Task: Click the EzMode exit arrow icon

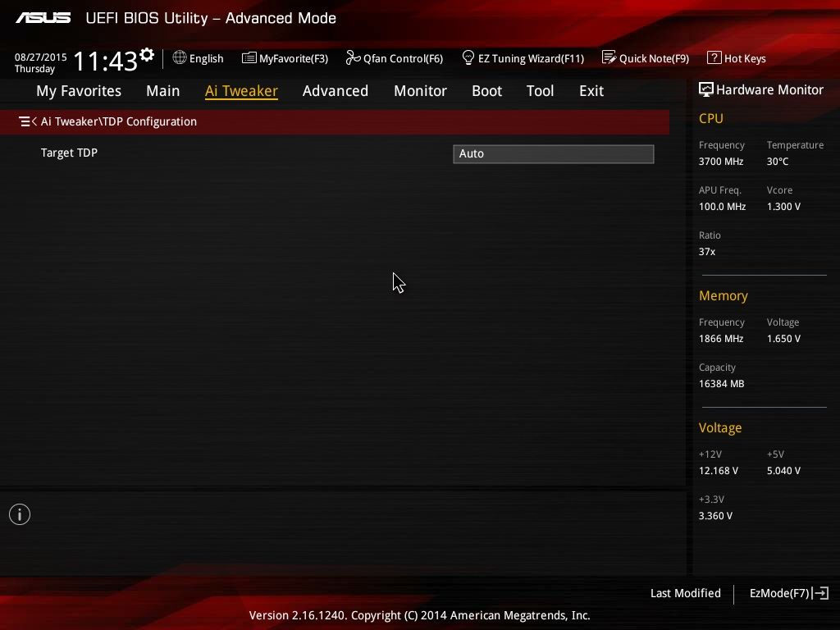Action: click(x=820, y=593)
